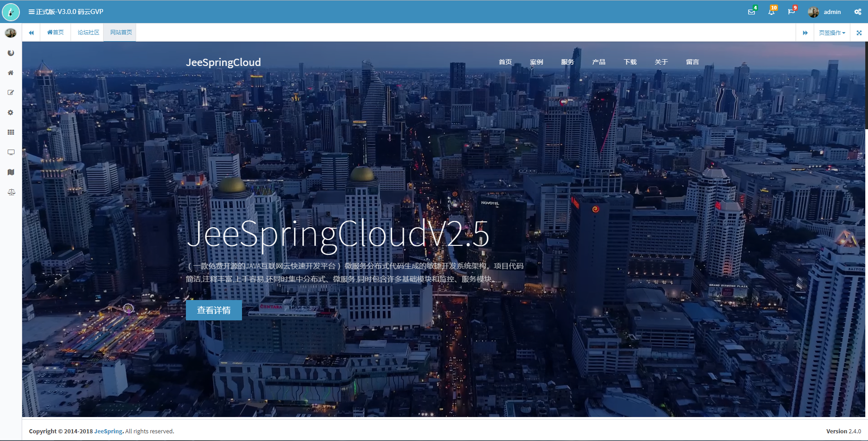868x441 pixels.
Task: Toggle fullscreen with the expand arrows icon
Action: 859,33
